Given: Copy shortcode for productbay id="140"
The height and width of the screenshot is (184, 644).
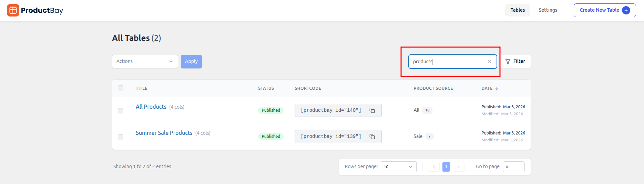Looking at the screenshot, I should pyautogui.click(x=372, y=110).
